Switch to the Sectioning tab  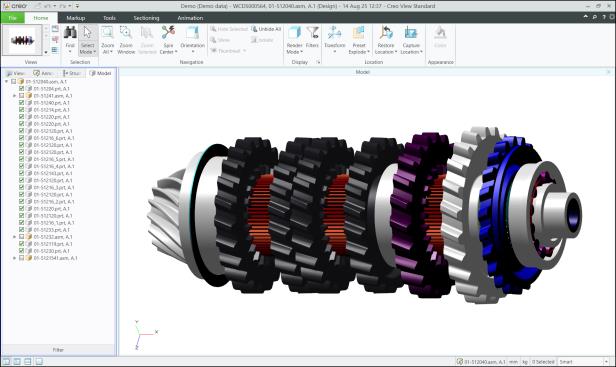coord(146,18)
